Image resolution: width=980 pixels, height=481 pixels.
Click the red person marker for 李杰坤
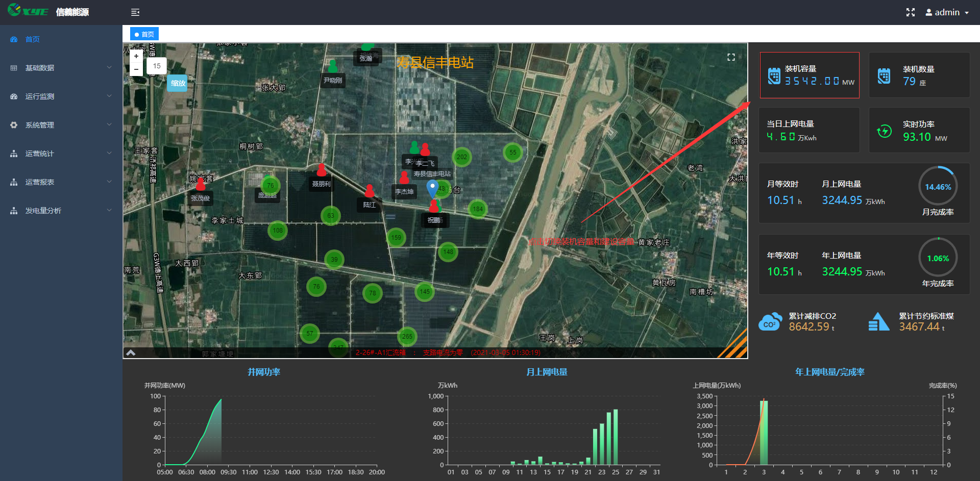pos(404,178)
